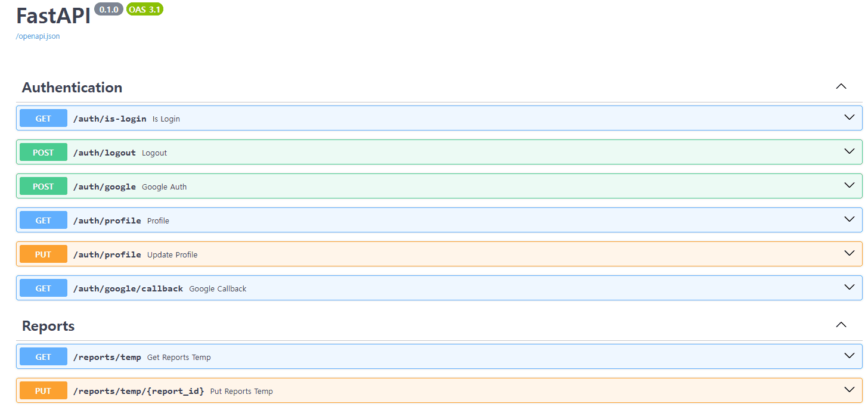Expand the GET /auth/is-login row arrow

[x=850, y=117]
